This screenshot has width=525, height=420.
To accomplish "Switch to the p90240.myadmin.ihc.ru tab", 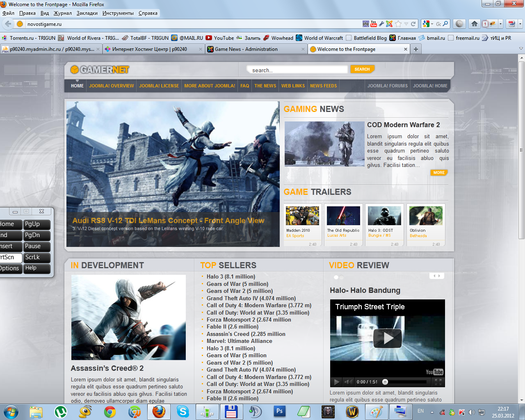I will tap(51, 49).
